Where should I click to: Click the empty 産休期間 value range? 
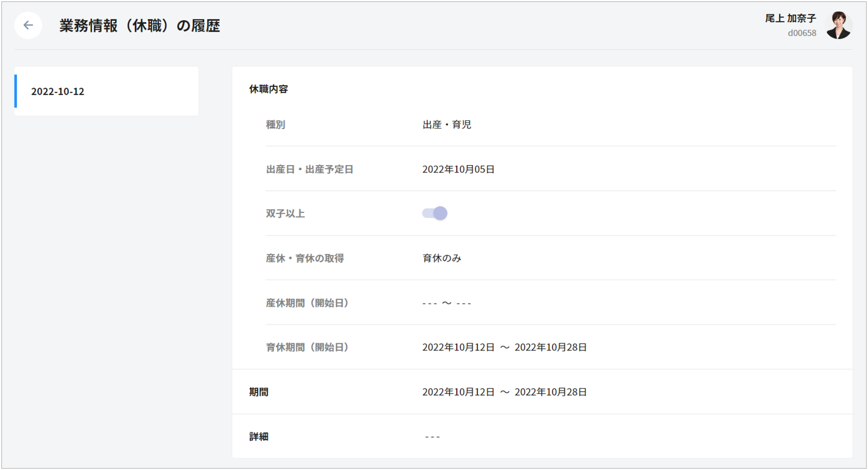(447, 303)
